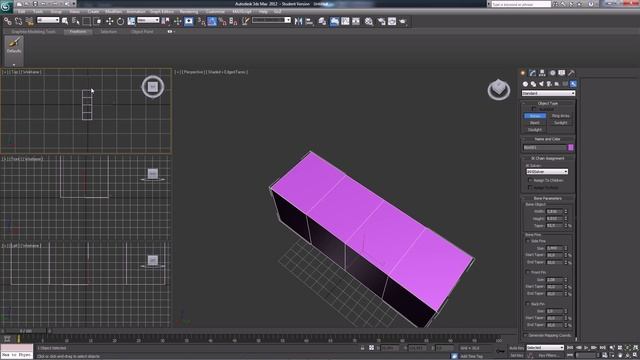Click the Align tool icon

pyautogui.click(x=309, y=21)
